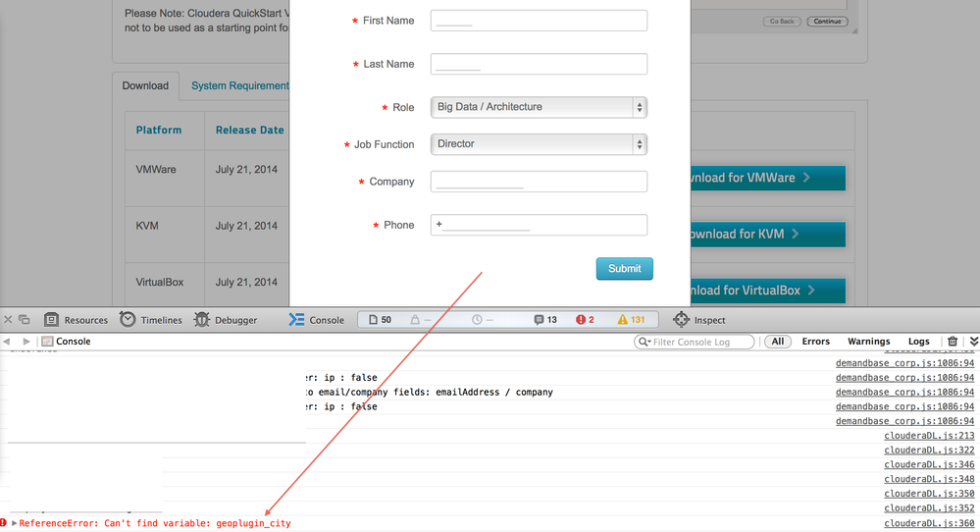Open the clouderaDL.js:346 source link
This screenshot has width=980, height=532.
(x=929, y=464)
